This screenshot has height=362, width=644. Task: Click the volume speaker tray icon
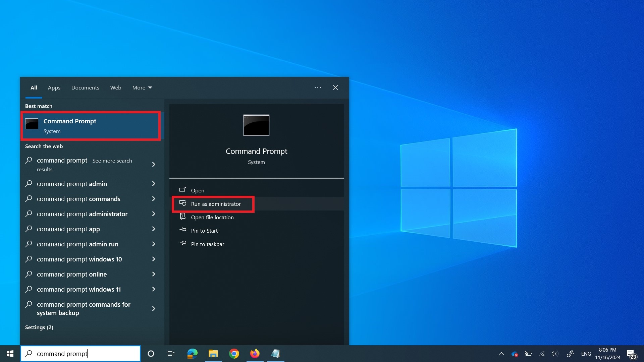tap(555, 354)
